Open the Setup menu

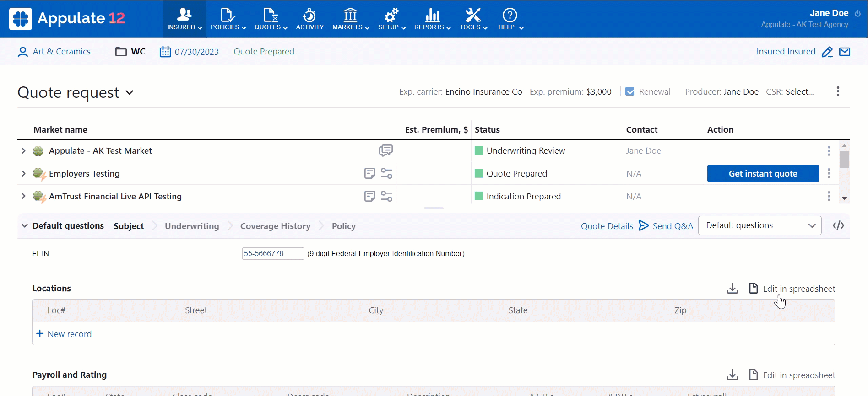(392, 19)
